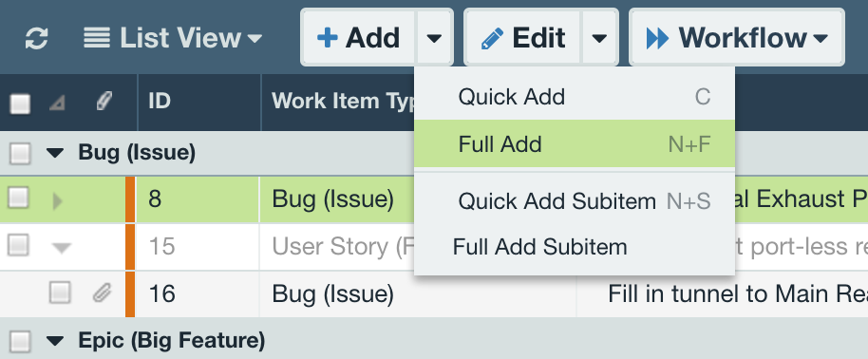The height and width of the screenshot is (359, 868).
Task: Select Quick Add from the dropdown menu
Action: click(575, 97)
